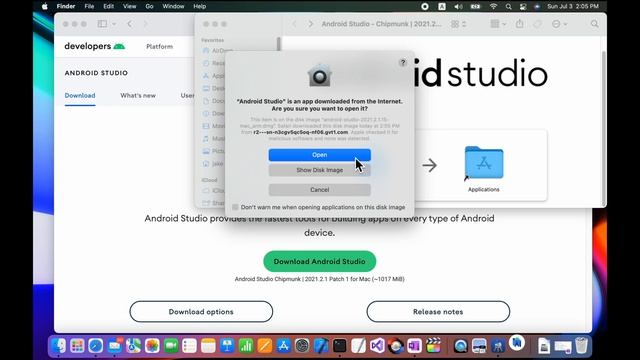640x360 pixels.
Task: Open the Release notes button
Action: pos(438,311)
